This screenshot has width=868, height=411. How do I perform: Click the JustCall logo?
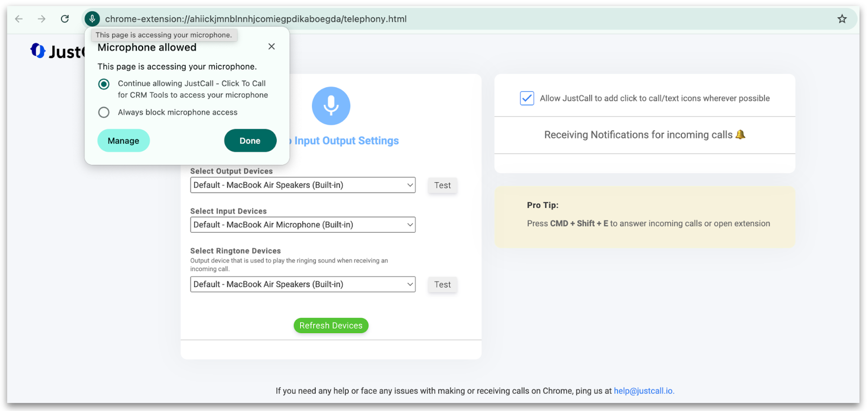coord(57,51)
